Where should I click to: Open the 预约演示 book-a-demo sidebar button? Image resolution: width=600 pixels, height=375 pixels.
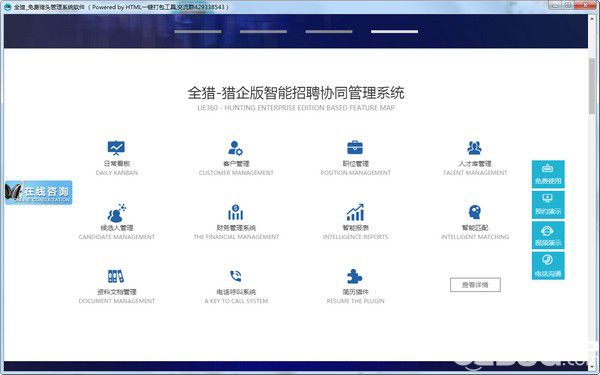(548, 205)
